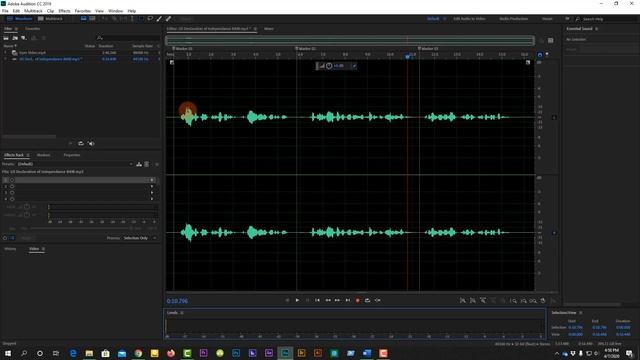Click the red Record button
The width and height of the screenshot is (640, 360).
pos(358,300)
